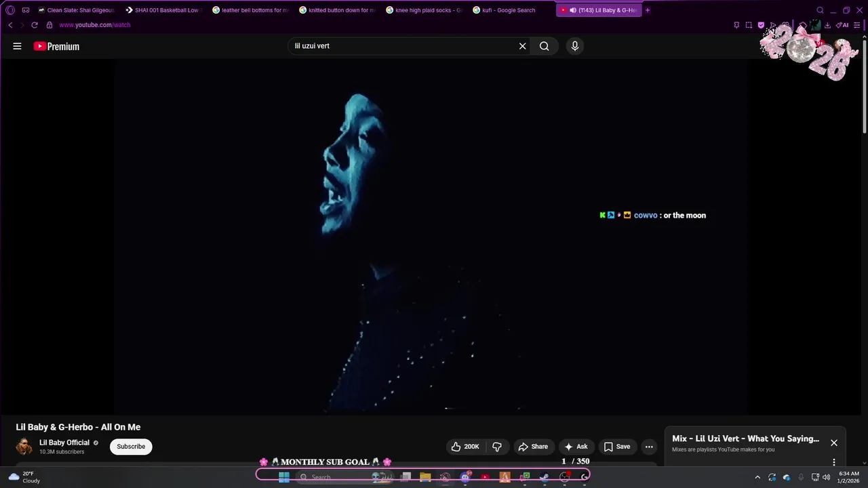
Task: Like the video with 200K thumbs up
Action: coord(465,447)
